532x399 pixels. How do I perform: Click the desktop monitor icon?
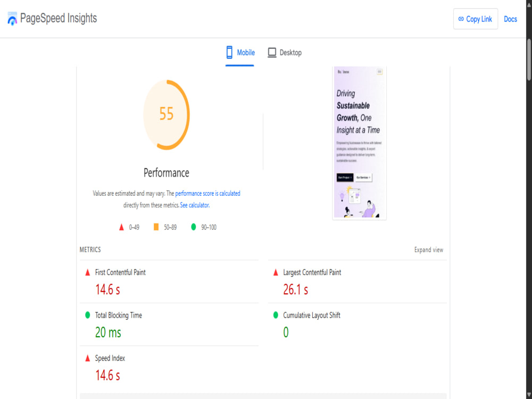(x=272, y=53)
